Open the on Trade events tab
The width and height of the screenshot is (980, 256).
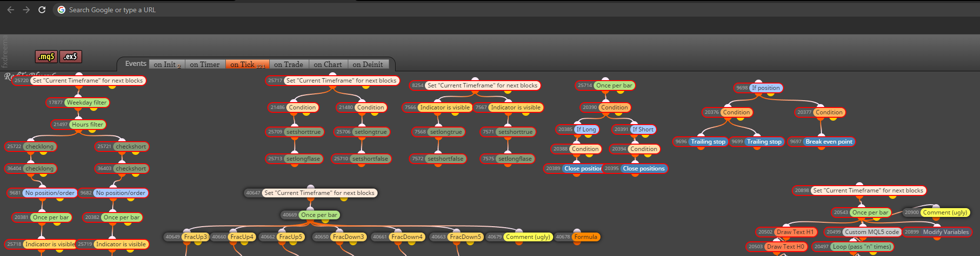tap(288, 64)
